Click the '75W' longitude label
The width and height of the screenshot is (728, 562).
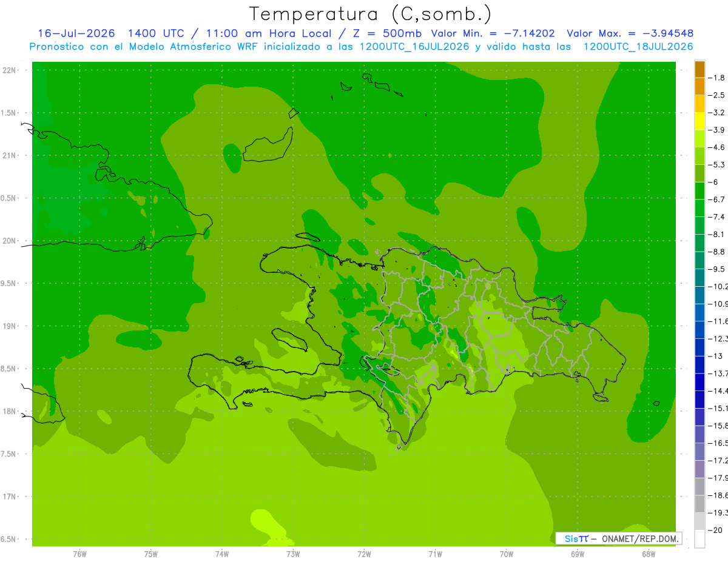click(151, 554)
